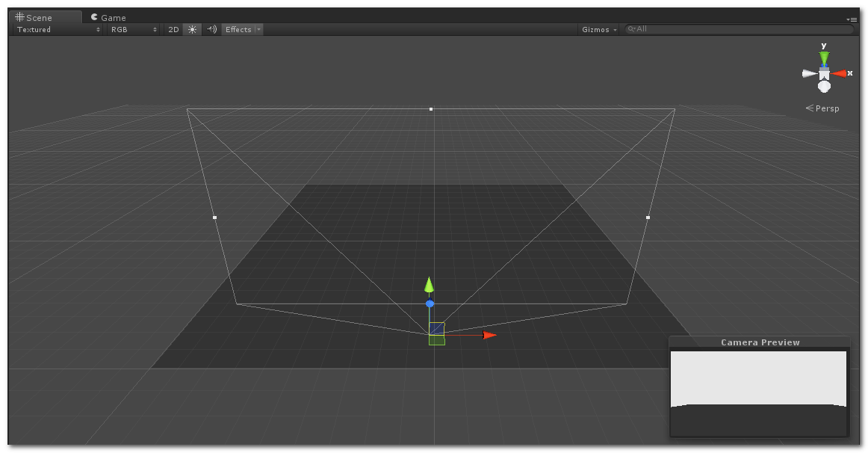This screenshot has height=453, width=868.
Task: Click the red X move arrow handle
Action: [489, 335]
